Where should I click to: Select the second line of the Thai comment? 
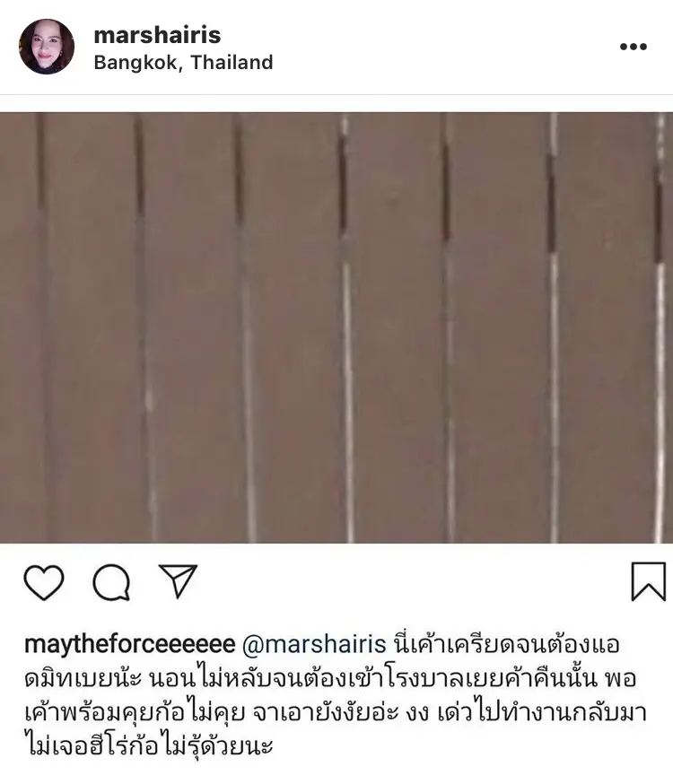click(330, 678)
